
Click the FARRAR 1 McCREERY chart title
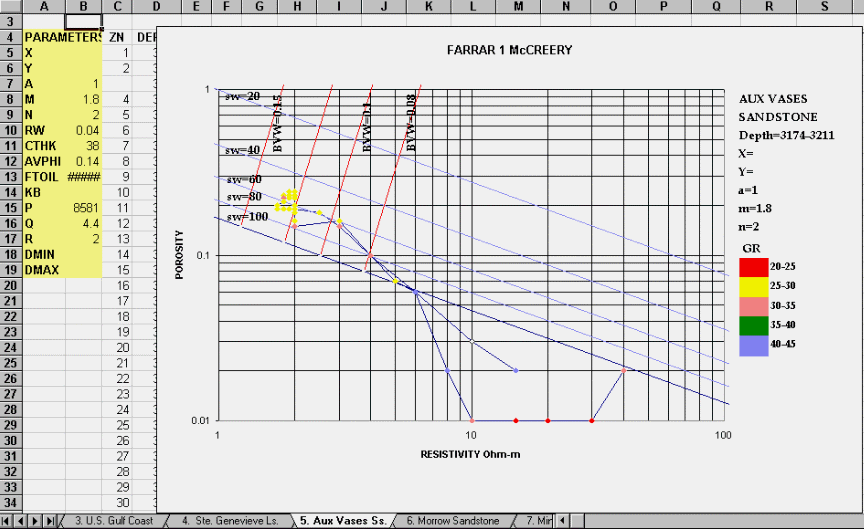coord(510,50)
